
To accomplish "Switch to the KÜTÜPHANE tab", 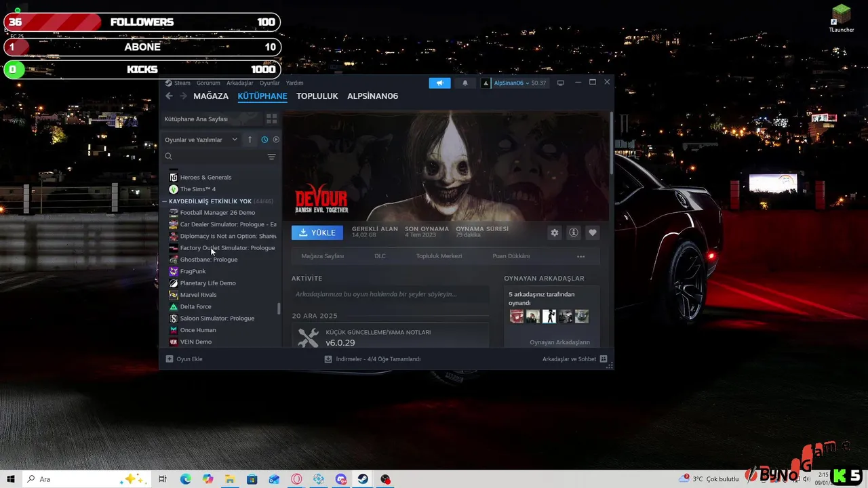I will (262, 96).
